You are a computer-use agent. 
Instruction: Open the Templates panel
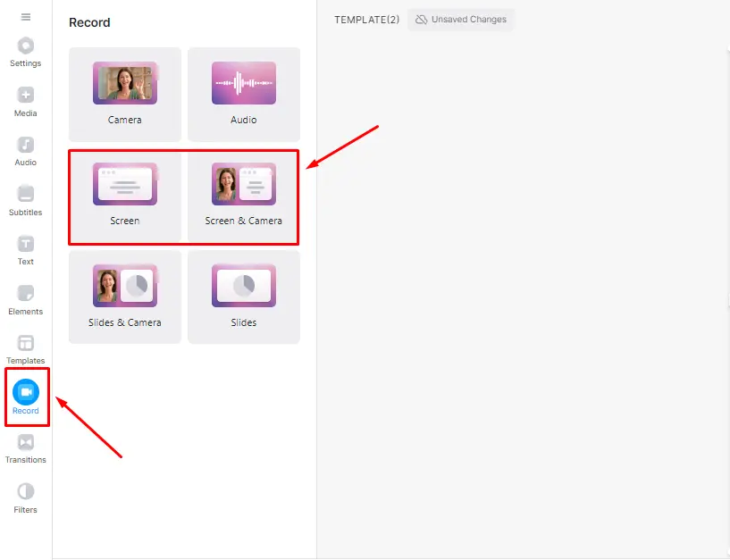pyautogui.click(x=26, y=349)
